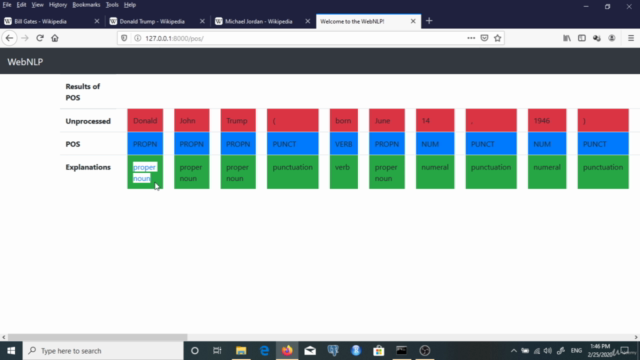Show hidden system tray icons
The height and width of the screenshot is (360, 640).
click(513, 351)
